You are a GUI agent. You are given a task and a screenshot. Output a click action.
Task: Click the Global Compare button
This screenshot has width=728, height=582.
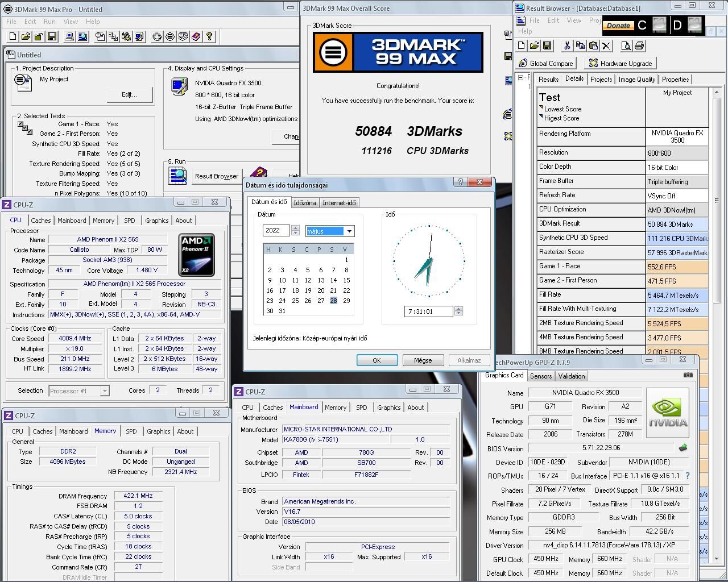click(546, 64)
